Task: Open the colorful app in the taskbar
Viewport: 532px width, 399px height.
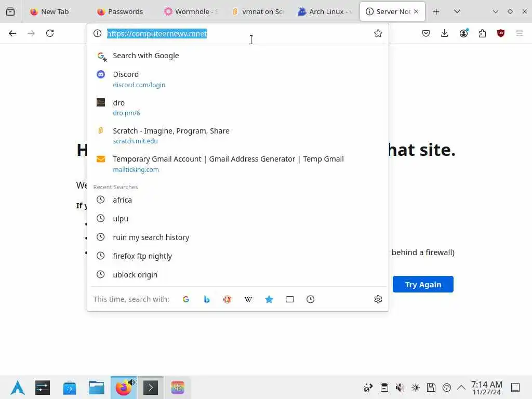Action: coord(178,388)
